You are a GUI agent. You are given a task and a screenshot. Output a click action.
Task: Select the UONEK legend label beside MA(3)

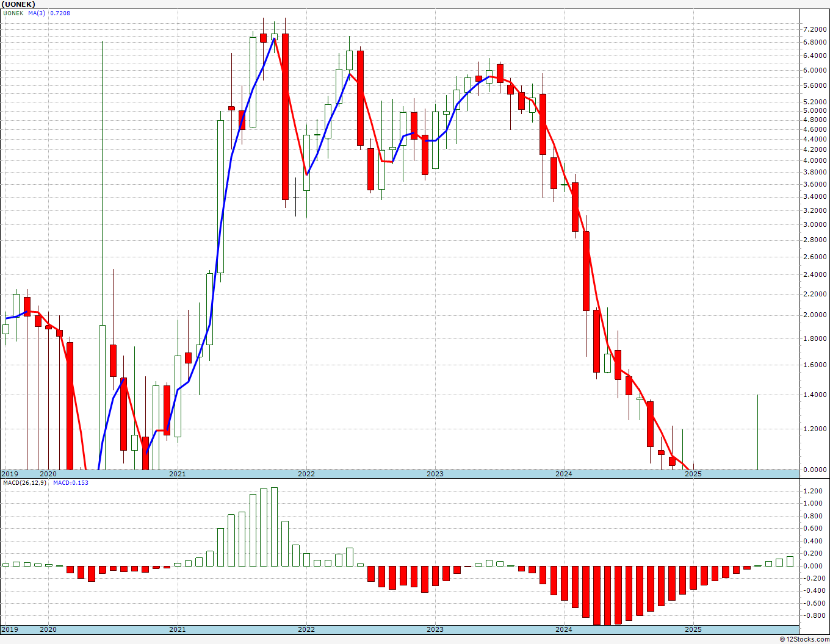13,13
